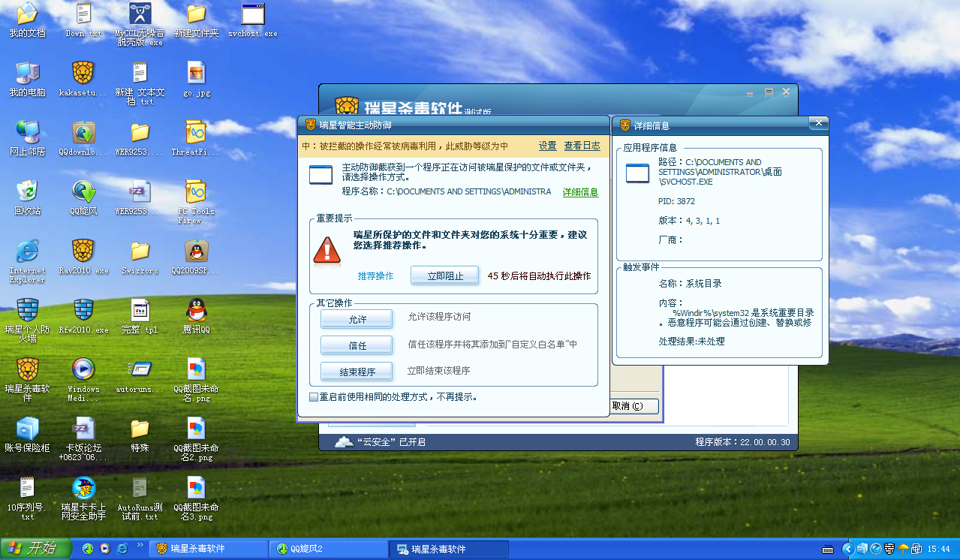The image size is (960, 560).
Task: Select ThreatFi... desktop icon
Action: (x=196, y=137)
